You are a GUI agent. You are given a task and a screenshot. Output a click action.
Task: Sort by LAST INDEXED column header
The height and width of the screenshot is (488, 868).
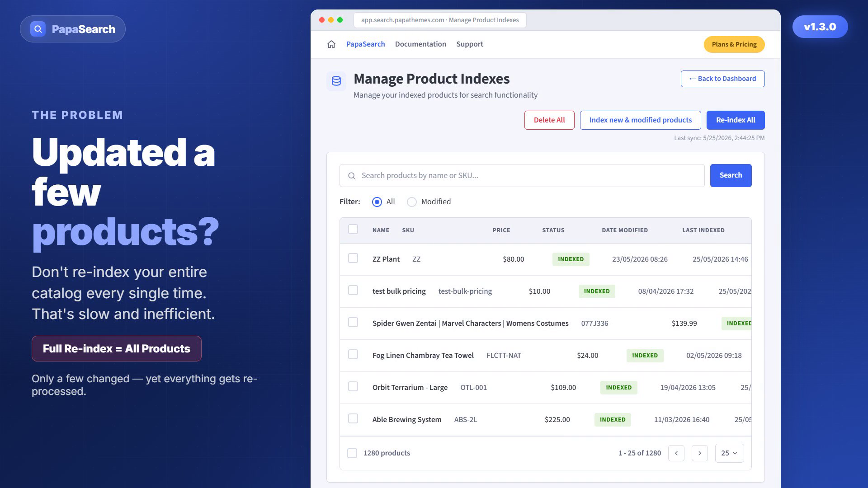click(703, 230)
